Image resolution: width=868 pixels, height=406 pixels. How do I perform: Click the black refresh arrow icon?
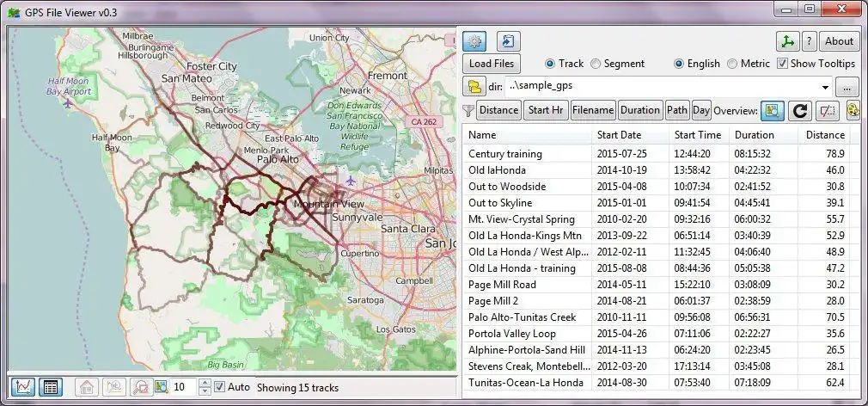point(799,110)
